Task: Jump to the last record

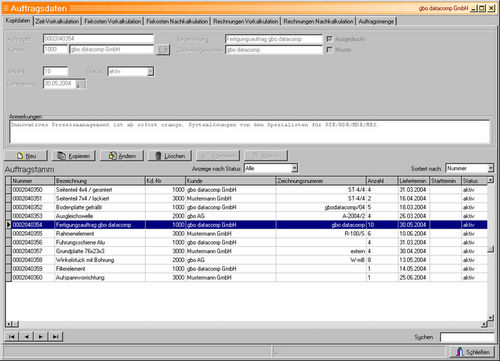Action: 55,337
